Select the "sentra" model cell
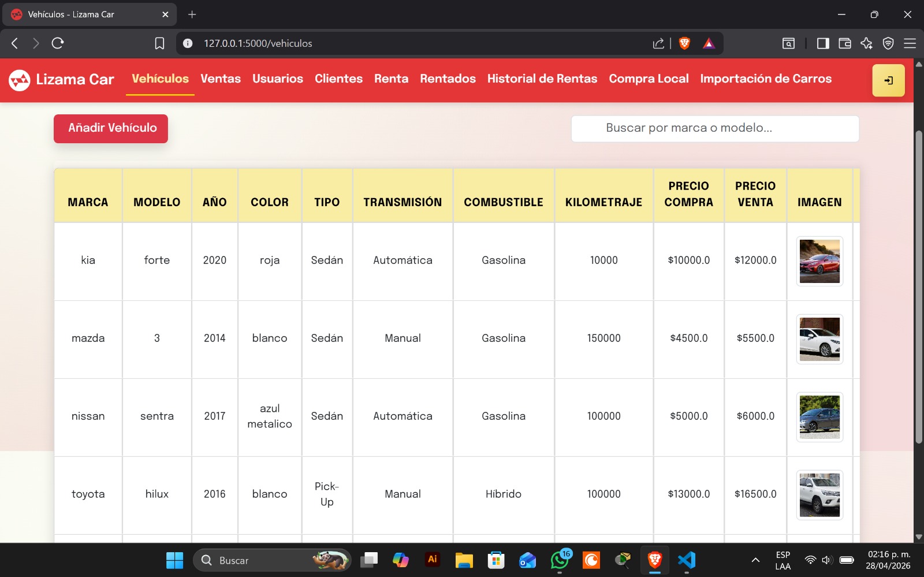The width and height of the screenshot is (924, 577). [x=157, y=416]
